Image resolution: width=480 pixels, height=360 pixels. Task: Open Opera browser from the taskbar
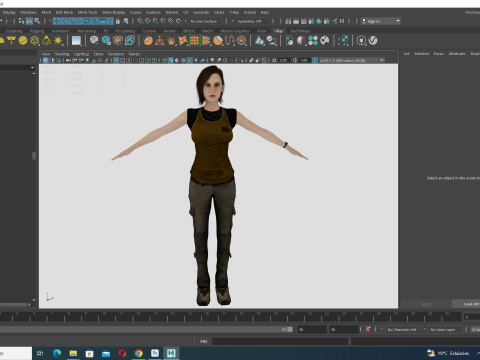point(122,353)
